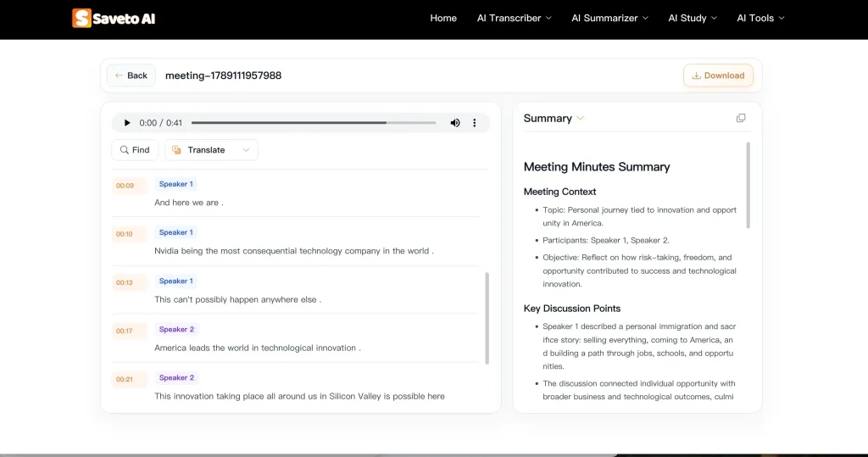Click the 'Key Discussion Points' heading
The image size is (868, 457).
tap(572, 309)
